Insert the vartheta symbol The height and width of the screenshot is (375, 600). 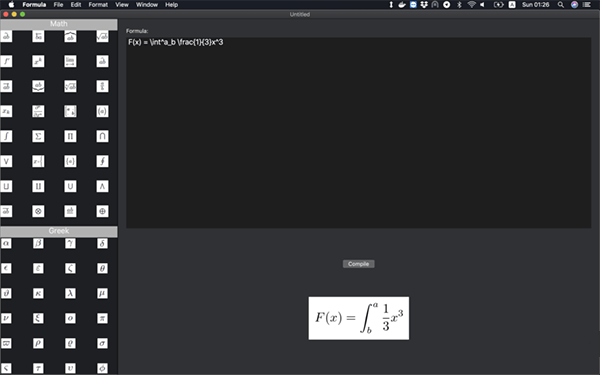click(x=6, y=293)
